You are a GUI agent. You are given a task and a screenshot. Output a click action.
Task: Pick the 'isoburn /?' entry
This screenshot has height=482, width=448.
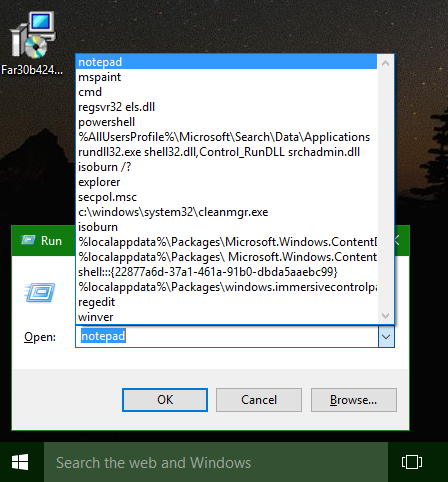point(226,167)
